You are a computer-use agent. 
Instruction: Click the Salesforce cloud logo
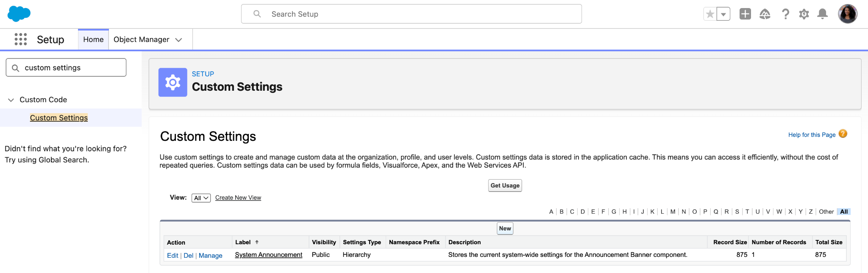coord(19,14)
